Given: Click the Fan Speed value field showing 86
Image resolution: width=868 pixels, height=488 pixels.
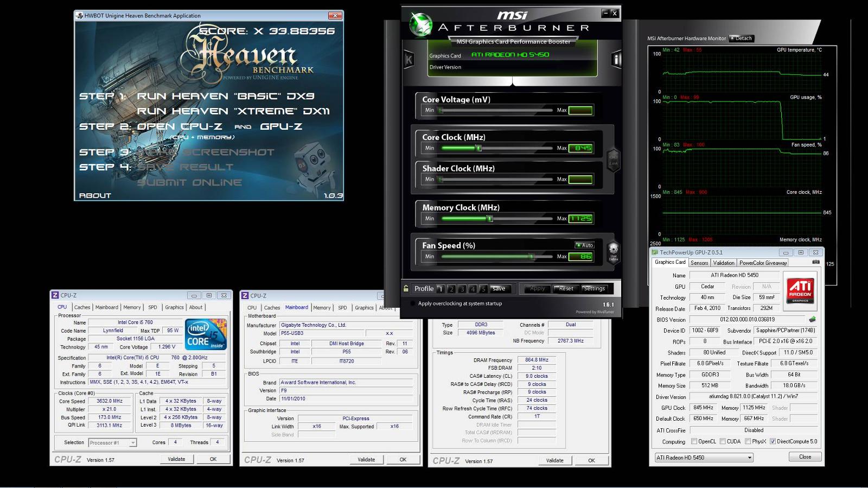Looking at the screenshot, I should point(580,257).
